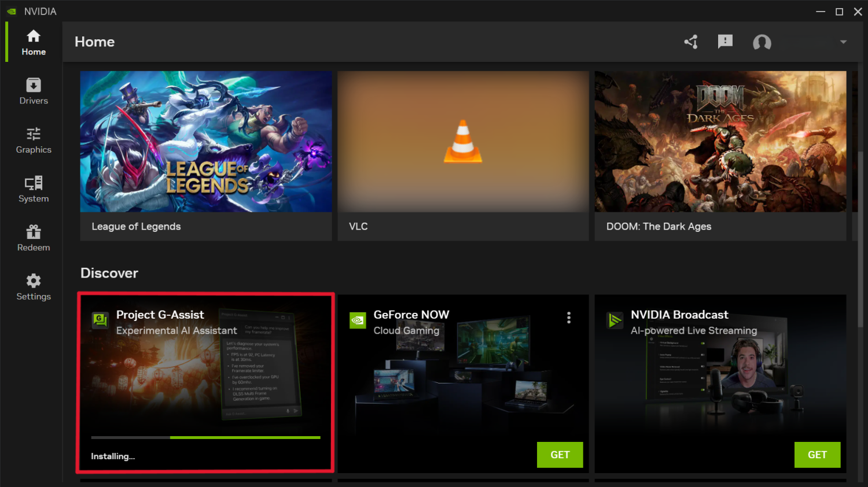Open the feedback notification icon
Image resolution: width=868 pixels, height=487 pixels.
[x=725, y=42]
